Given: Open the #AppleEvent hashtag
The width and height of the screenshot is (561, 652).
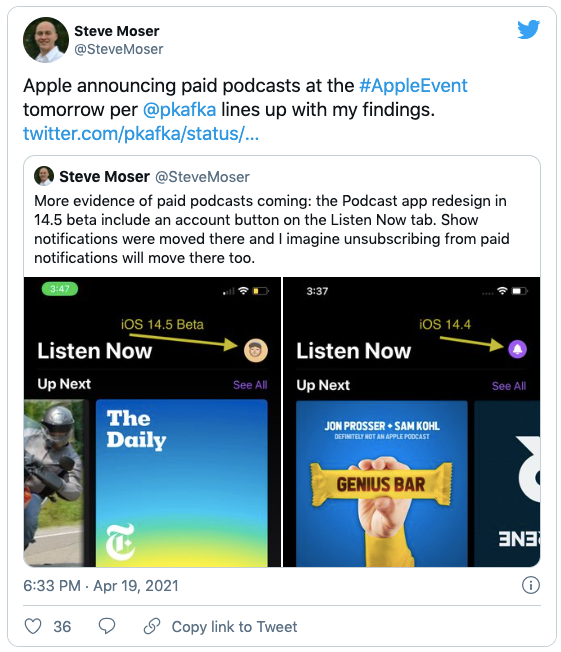Looking at the screenshot, I should (413, 86).
